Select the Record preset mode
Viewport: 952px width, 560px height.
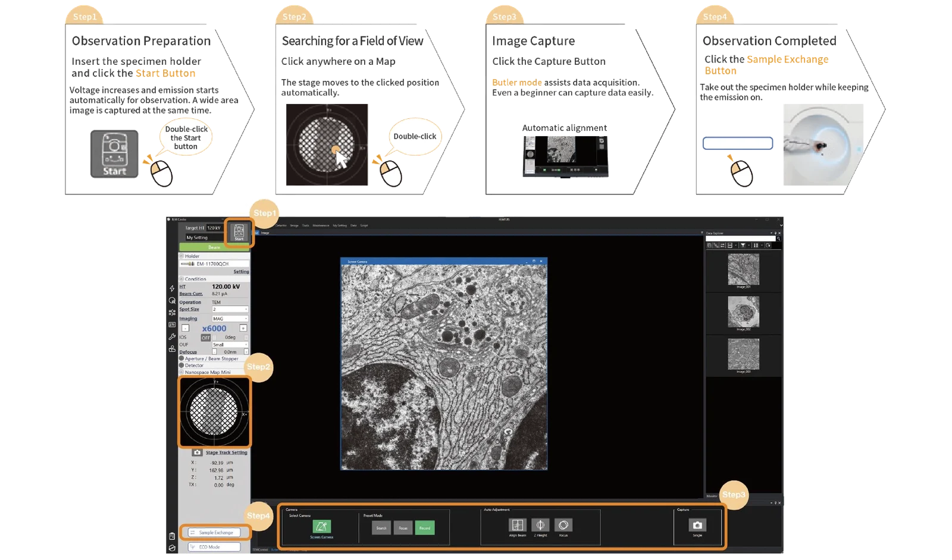tap(425, 528)
